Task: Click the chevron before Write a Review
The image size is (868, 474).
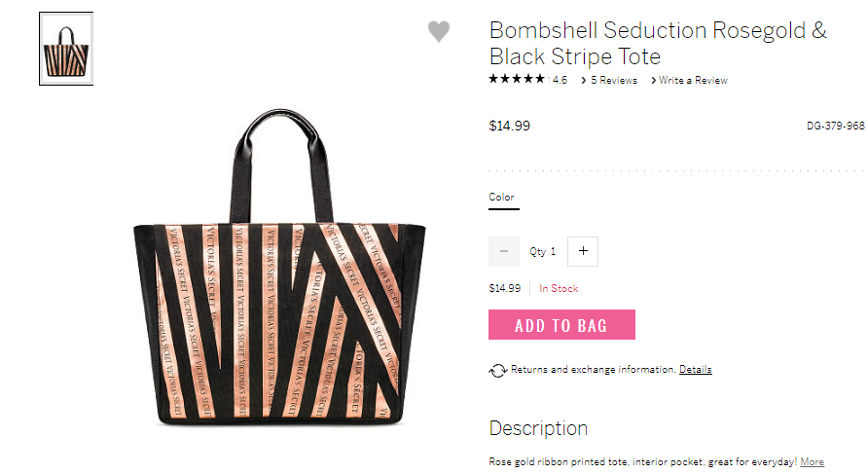Action: pyautogui.click(x=653, y=81)
